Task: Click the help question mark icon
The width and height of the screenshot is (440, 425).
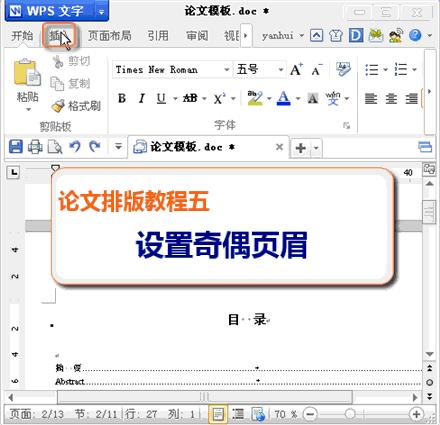Action: click(x=415, y=35)
